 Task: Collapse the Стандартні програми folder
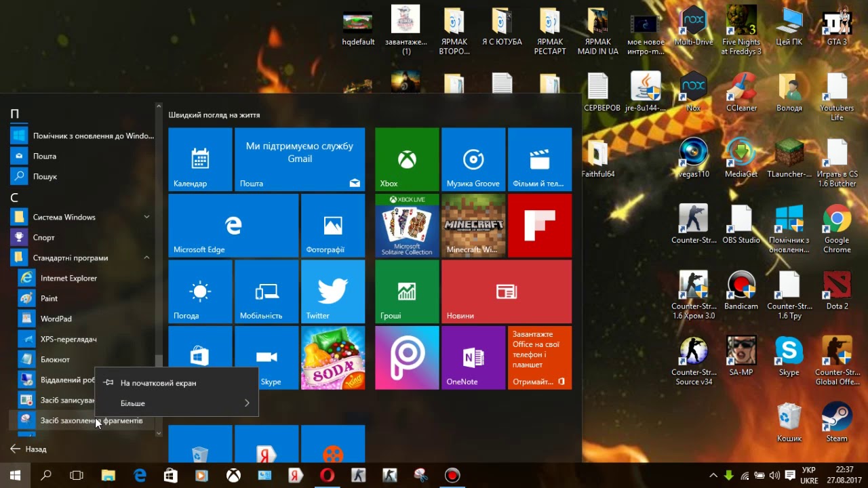[x=81, y=258]
